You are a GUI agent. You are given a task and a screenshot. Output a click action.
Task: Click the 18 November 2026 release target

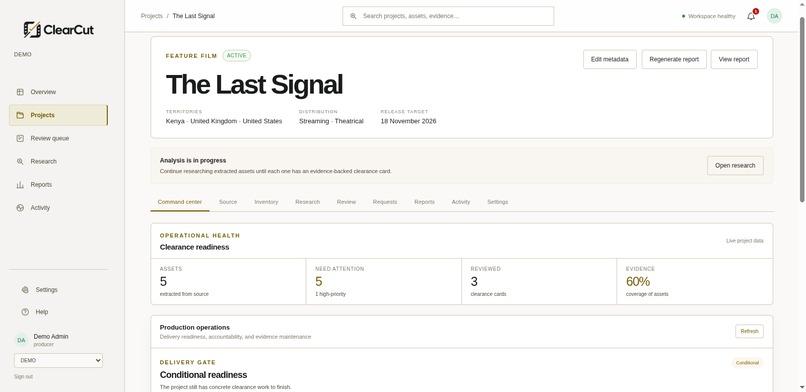coord(408,121)
